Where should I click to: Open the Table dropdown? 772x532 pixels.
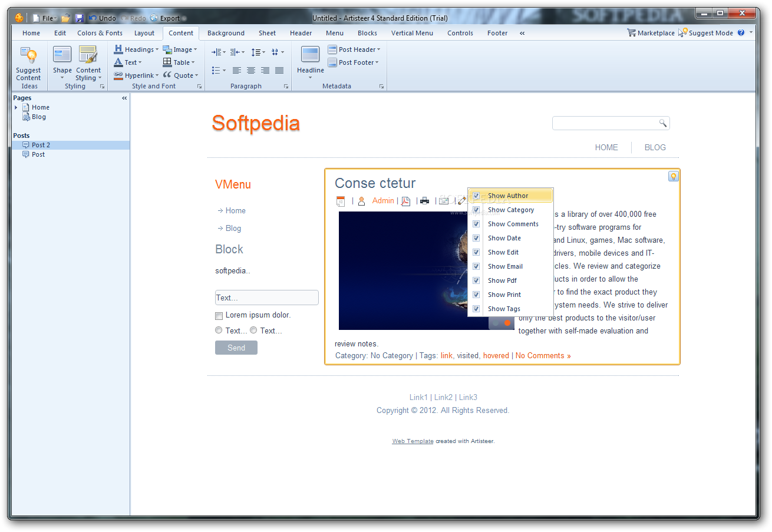[x=179, y=62]
